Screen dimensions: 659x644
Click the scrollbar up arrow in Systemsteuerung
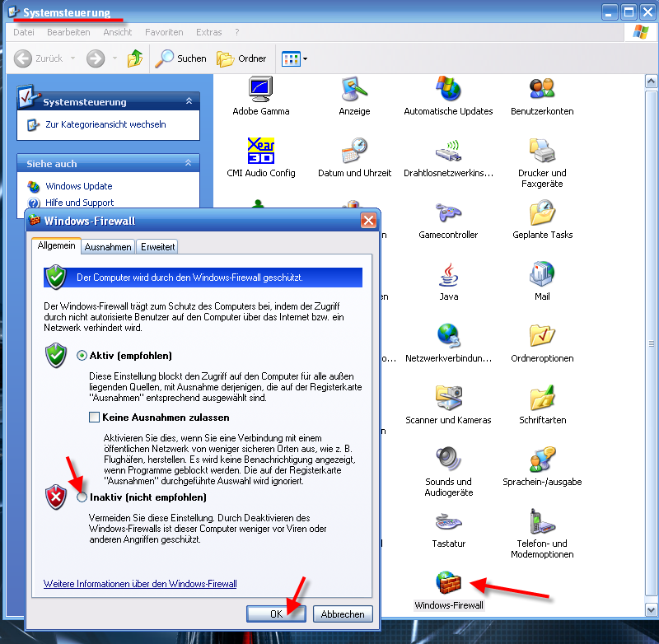click(651, 81)
